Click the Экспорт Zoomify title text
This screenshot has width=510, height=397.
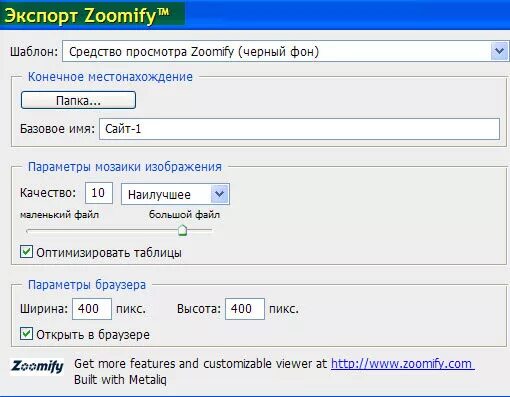pos(87,15)
